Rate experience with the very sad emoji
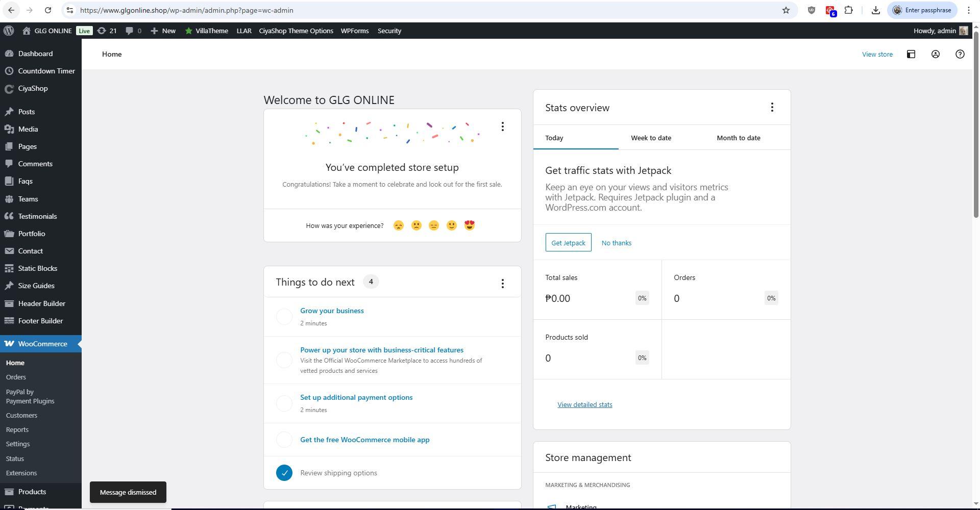The width and height of the screenshot is (980, 510). click(x=399, y=225)
